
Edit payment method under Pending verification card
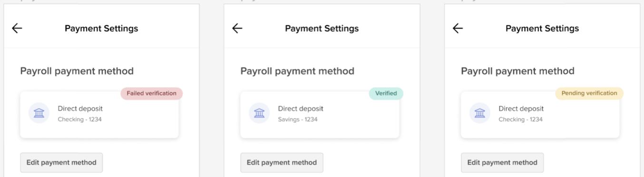pos(502,162)
